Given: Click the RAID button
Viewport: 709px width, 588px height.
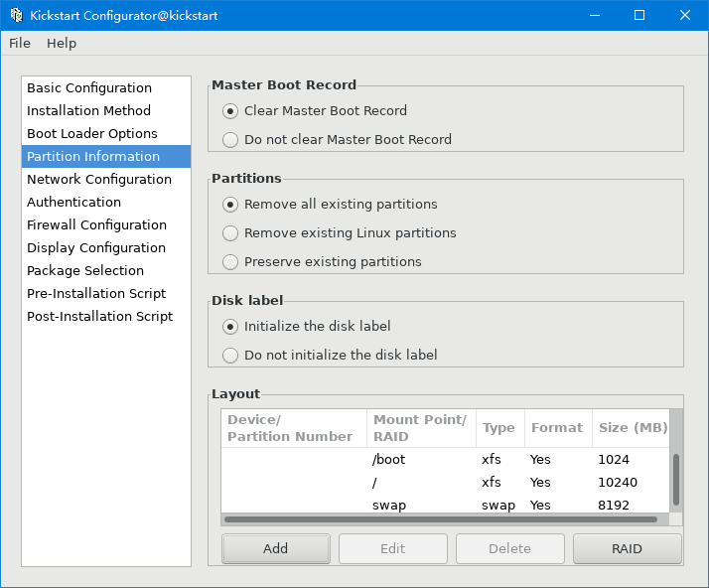Looking at the screenshot, I should pos(628,548).
